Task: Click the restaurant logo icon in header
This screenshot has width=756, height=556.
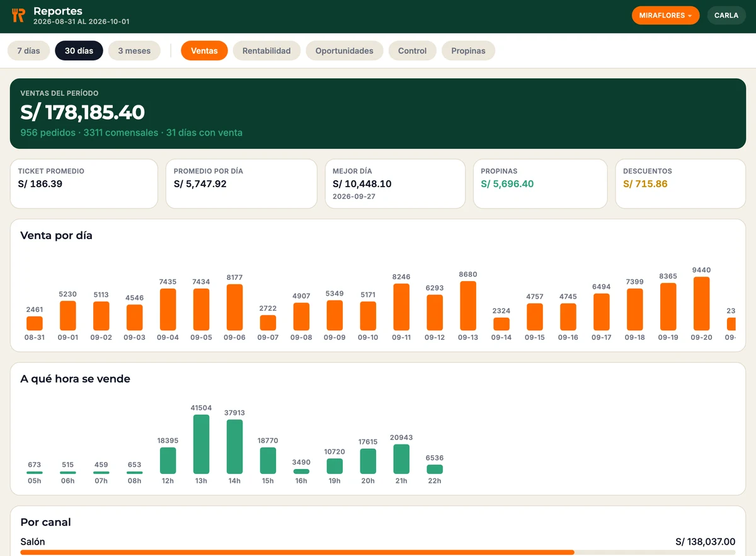Action: 18,16
